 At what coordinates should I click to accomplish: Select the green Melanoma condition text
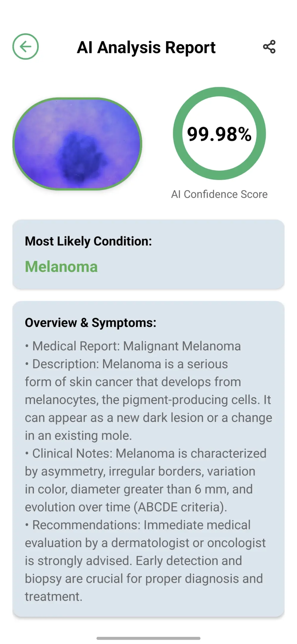[61, 267]
